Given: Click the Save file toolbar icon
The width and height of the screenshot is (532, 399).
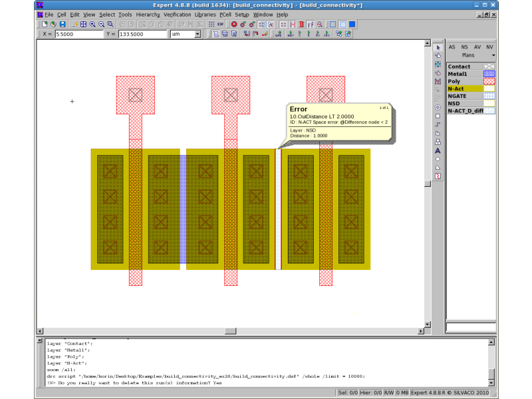Looking at the screenshot, I should pyautogui.click(x=62, y=25).
